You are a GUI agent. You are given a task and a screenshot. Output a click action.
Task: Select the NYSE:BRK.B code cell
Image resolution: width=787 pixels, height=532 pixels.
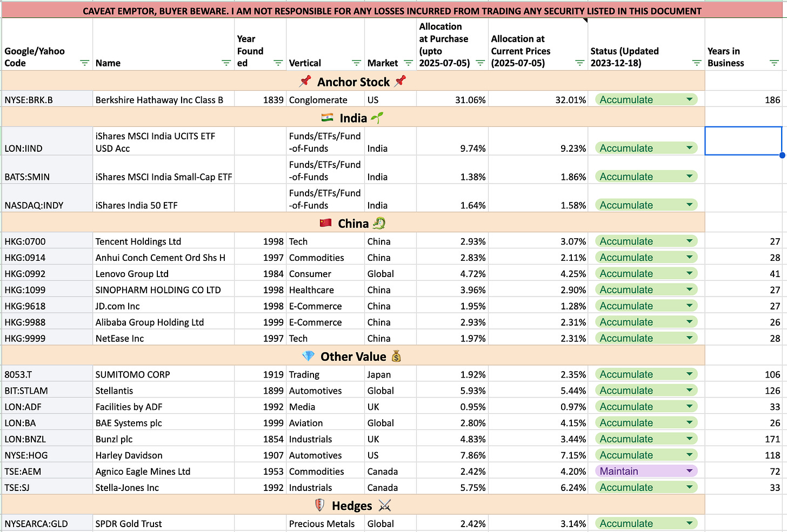point(48,99)
